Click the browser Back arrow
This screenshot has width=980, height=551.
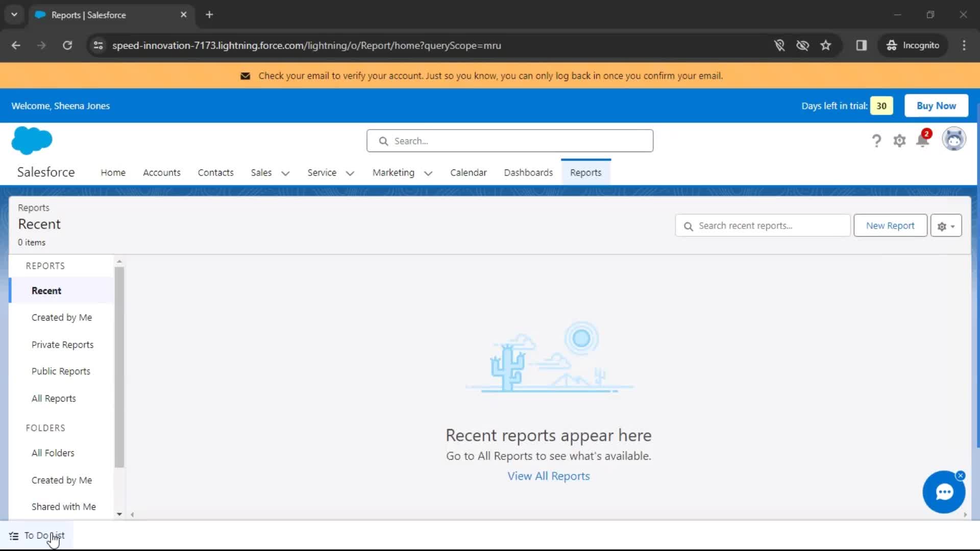click(16, 45)
